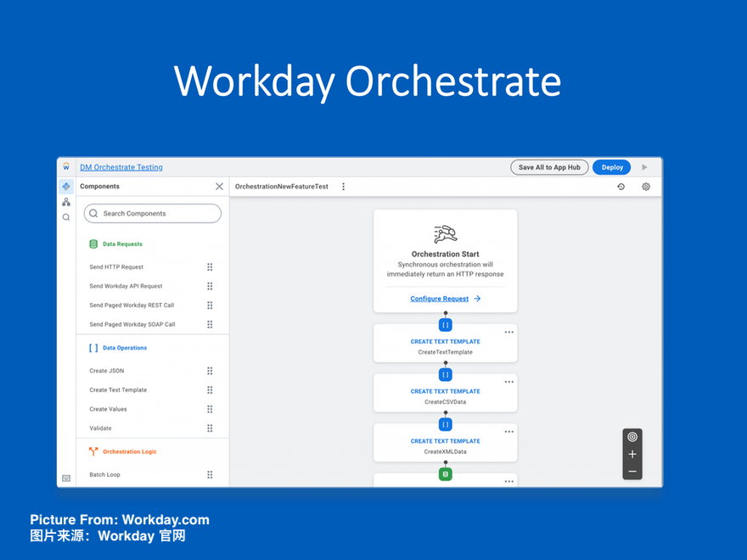Click the brackets node above CreateXMLData
This screenshot has width=747, height=560.
click(x=446, y=423)
